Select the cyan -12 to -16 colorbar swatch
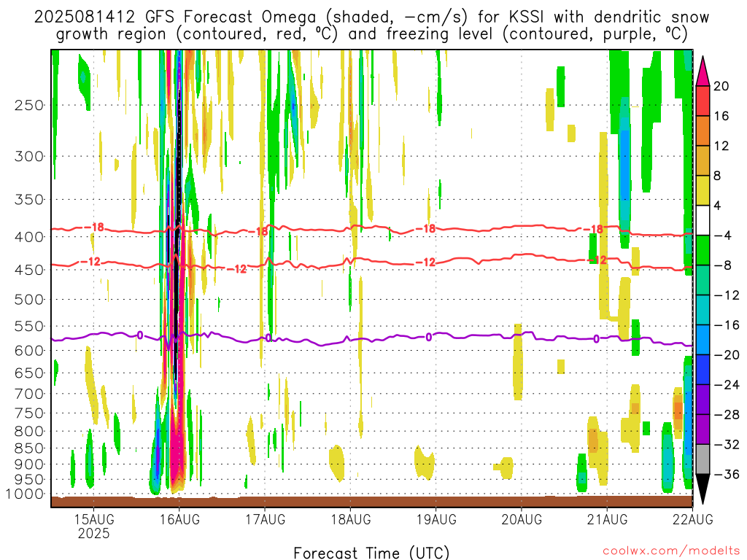The image size is (747, 560). click(x=703, y=310)
